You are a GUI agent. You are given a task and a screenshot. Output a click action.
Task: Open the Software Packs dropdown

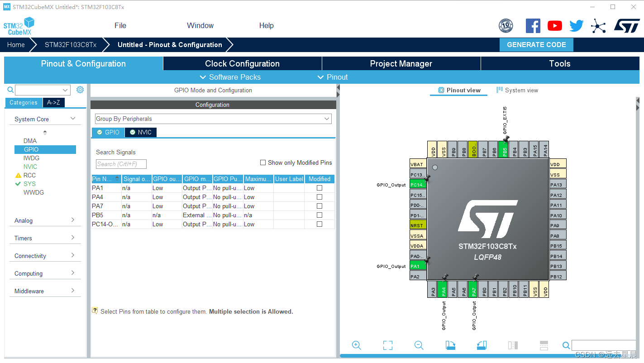point(230,77)
